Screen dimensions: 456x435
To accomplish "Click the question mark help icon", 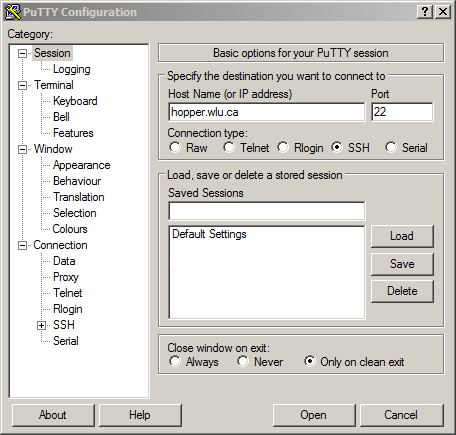I will point(425,12).
